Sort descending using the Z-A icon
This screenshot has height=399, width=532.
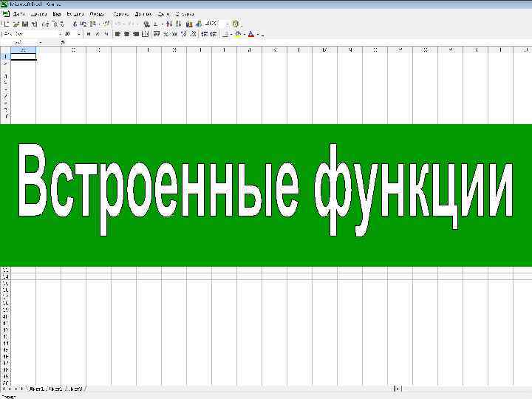pos(178,24)
